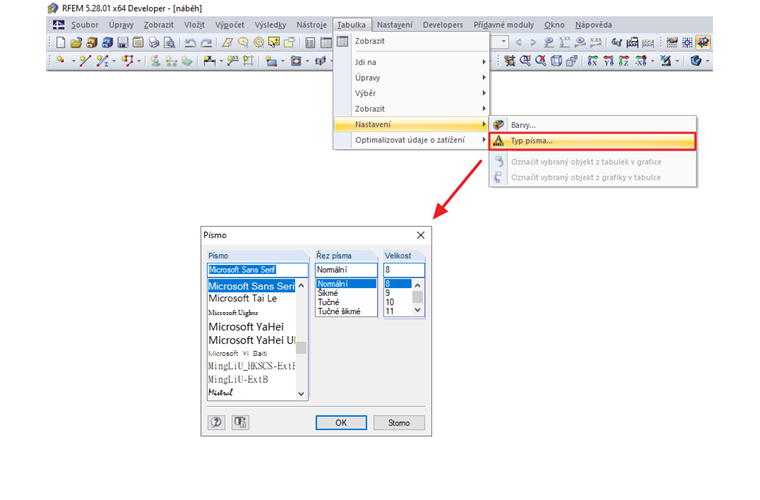Open dropdown arrow next to New node tool
The width and height of the screenshot is (760, 500).
[x=74, y=61]
